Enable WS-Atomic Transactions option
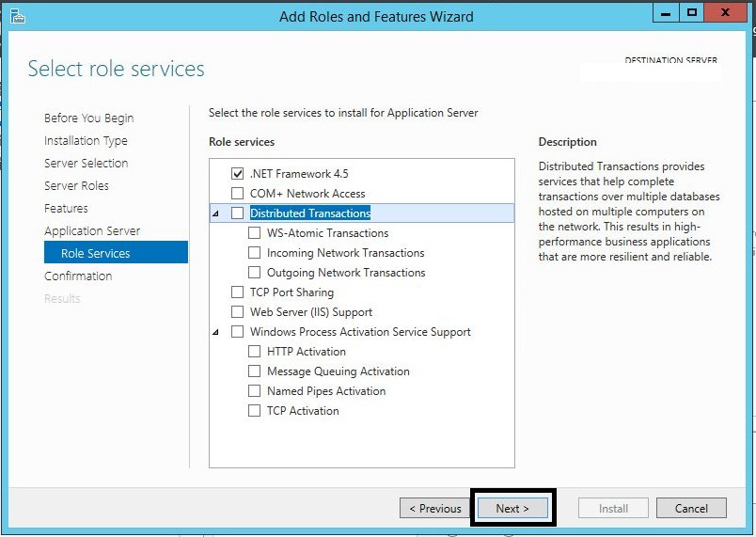The image size is (756, 537). [254, 233]
